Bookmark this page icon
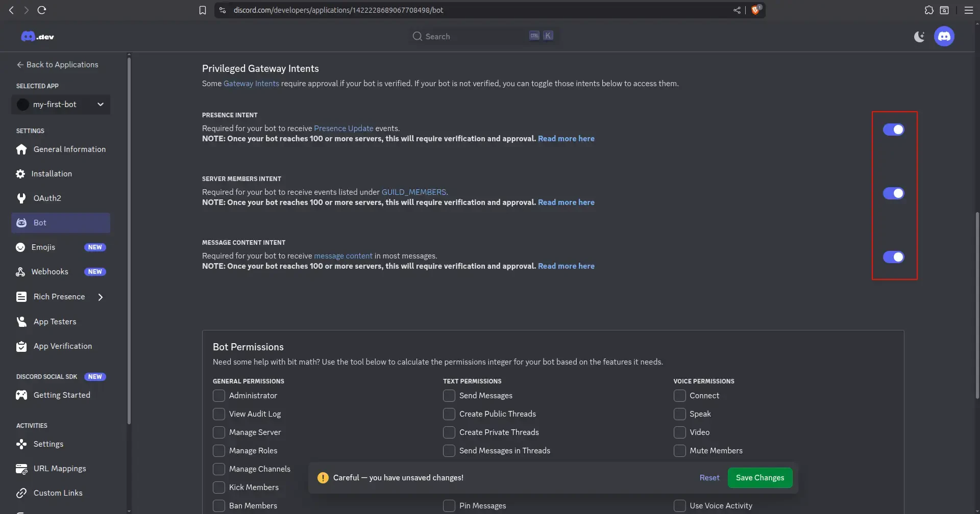The width and height of the screenshot is (980, 514). (x=203, y=10)
